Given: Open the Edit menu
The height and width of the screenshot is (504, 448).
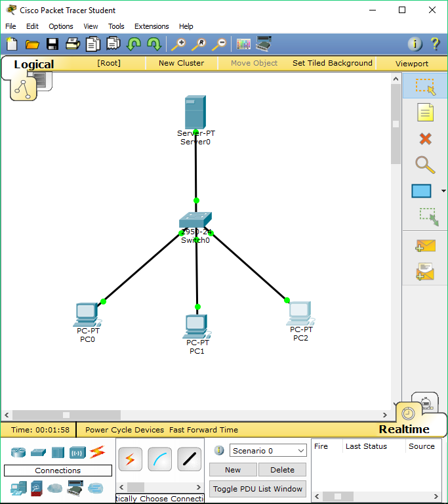Looking at the screenshot, I should click(32, 26).
